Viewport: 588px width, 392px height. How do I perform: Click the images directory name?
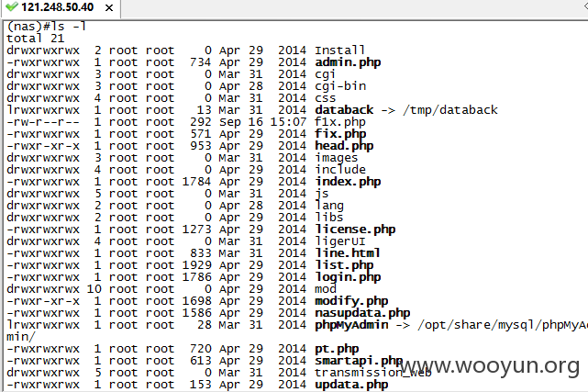pos(337,158)
